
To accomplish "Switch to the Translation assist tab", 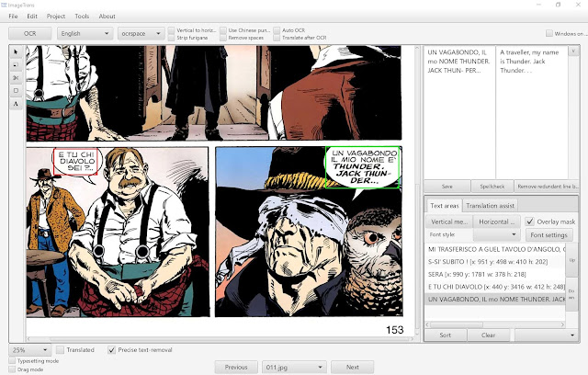I will tap(490, 206).
